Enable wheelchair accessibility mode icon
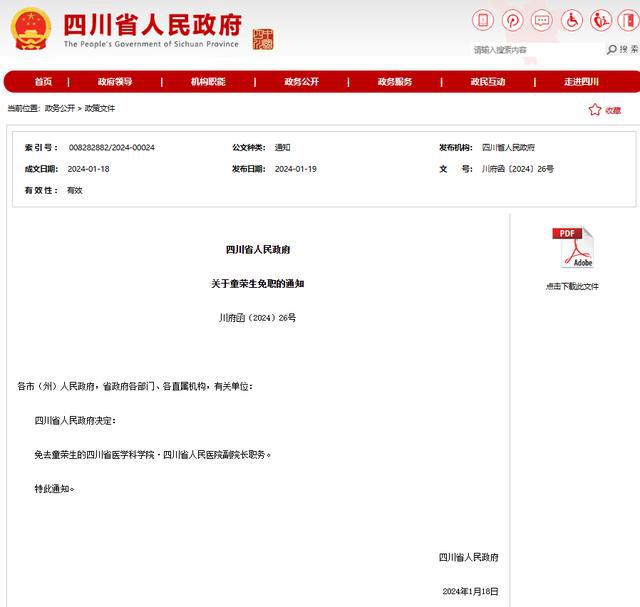The width and height of the screenshot is (640, 607). pyautogui.click(x=571, y=20)
